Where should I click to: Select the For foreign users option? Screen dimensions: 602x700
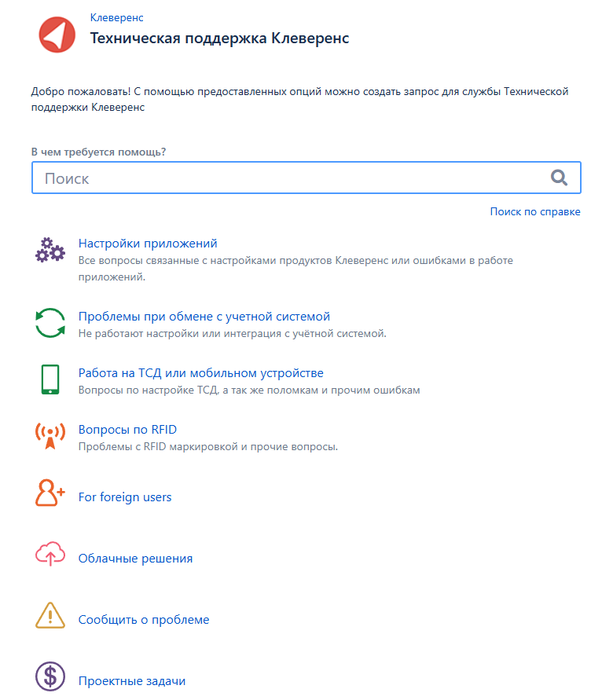(x=125, y=497)
